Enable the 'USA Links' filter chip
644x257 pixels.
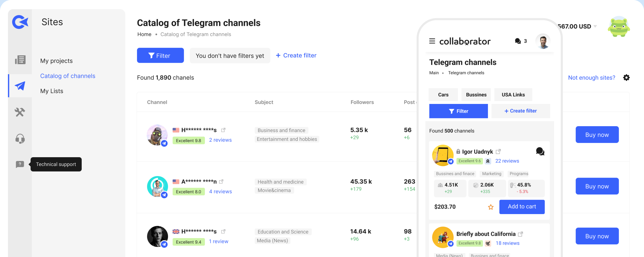513,95
